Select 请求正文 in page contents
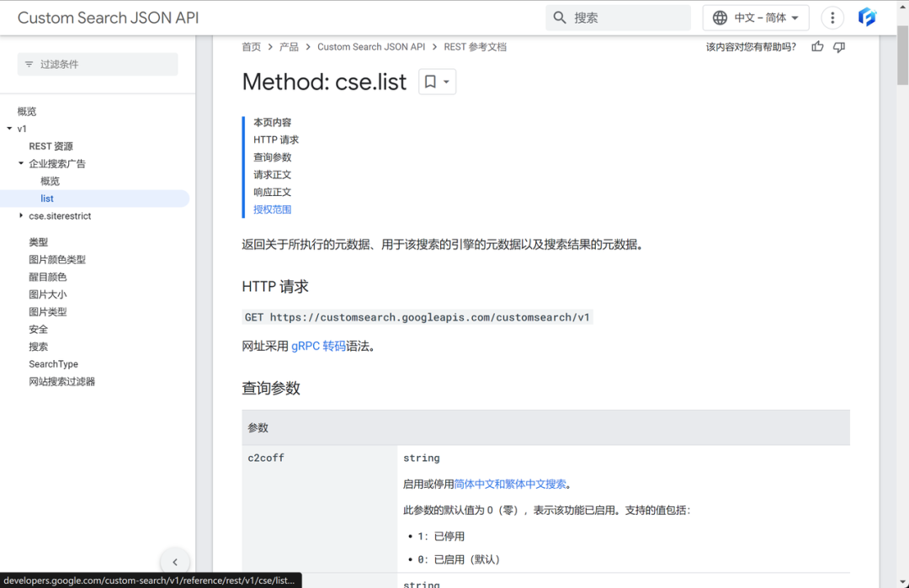This screenshot has width=909, height=588. coord(272,174)
